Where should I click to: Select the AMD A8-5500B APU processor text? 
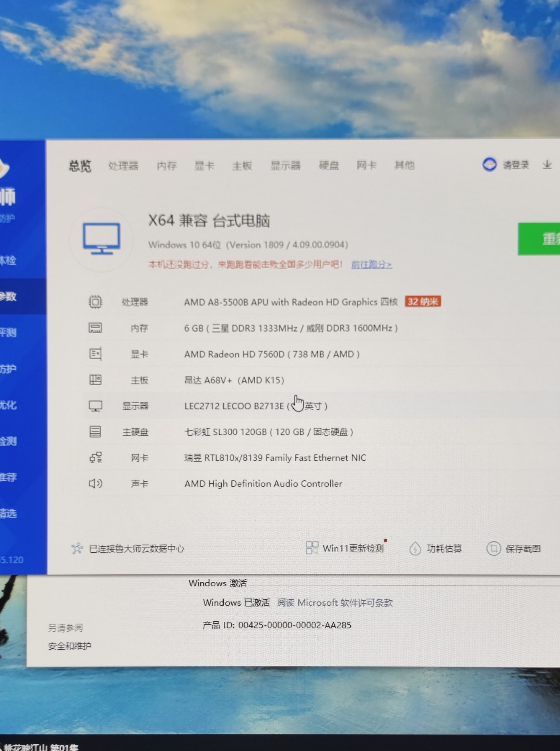click(x=291, y=302)
